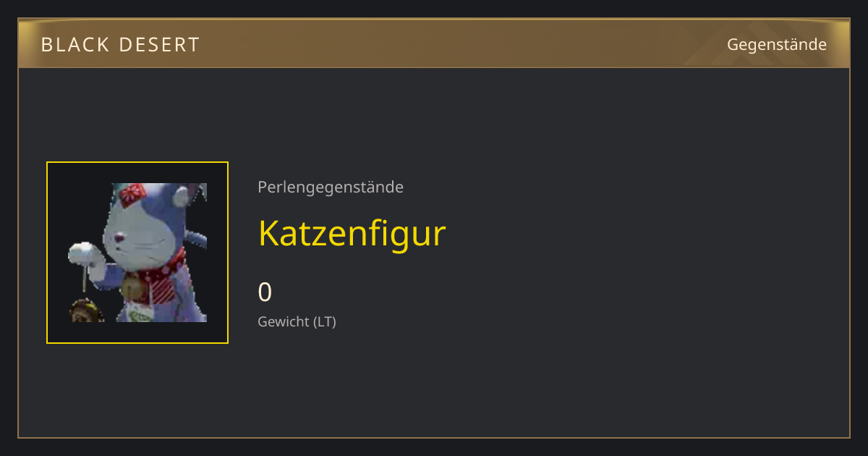868x456 pixels.
Task: Select the Gegenstände label in header
Action: [x=776, y=44]
